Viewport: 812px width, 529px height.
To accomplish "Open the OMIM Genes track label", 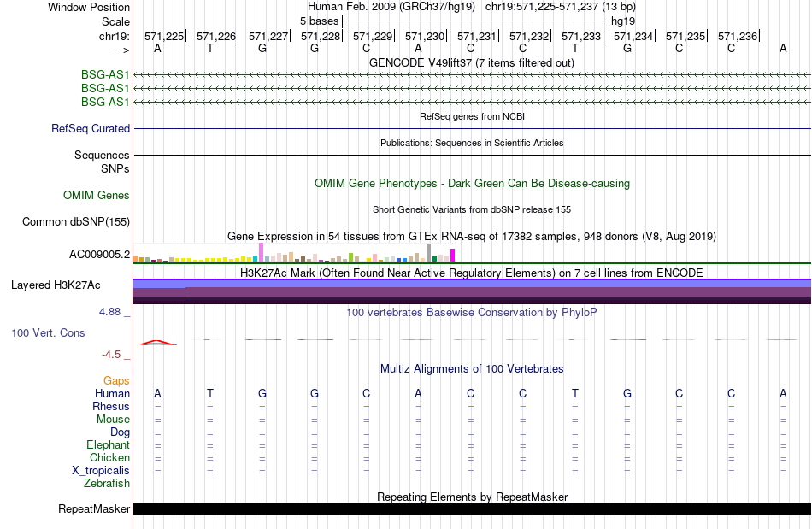I will click(x=97, y=195).
